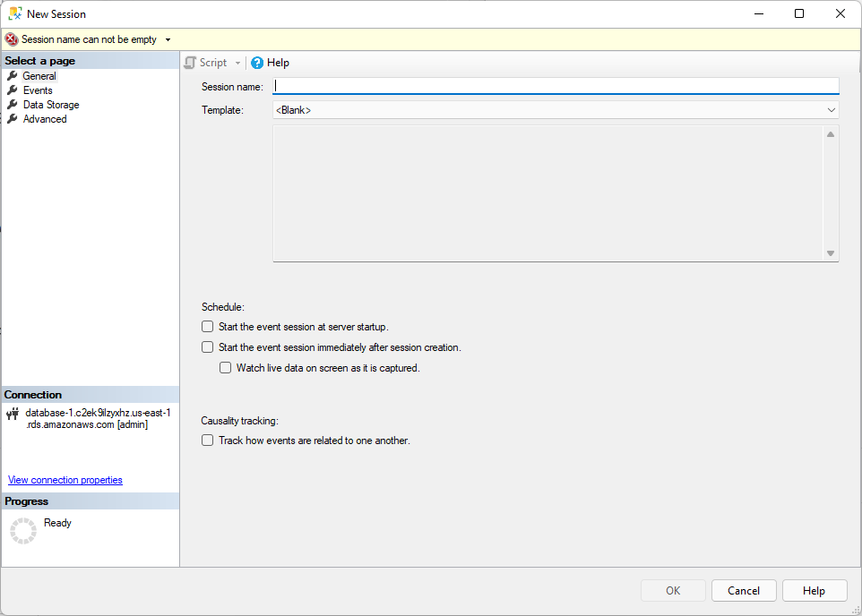Click the wrench icon beside Data Storage
Screen dimensions: 862x616
(12, 105)
